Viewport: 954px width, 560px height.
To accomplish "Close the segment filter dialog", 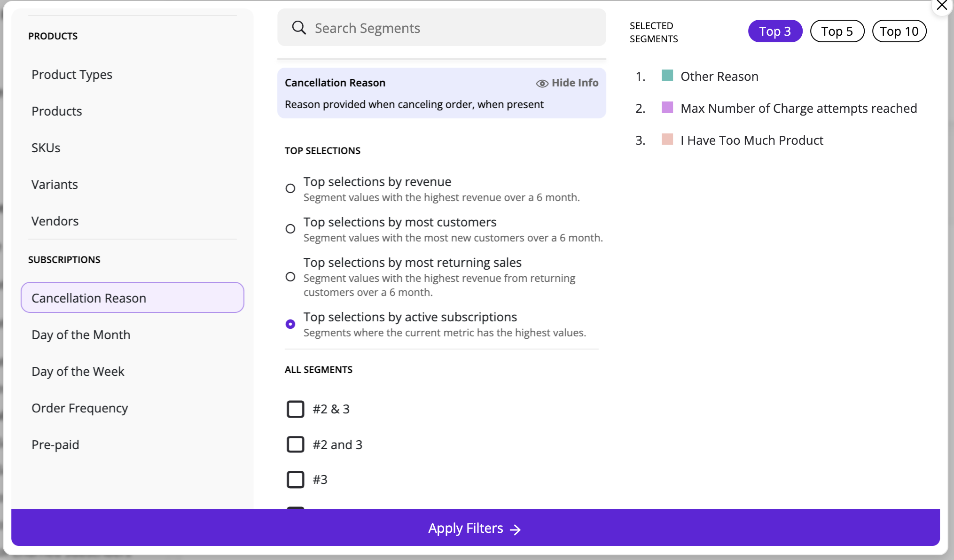I will click(942, 6).
